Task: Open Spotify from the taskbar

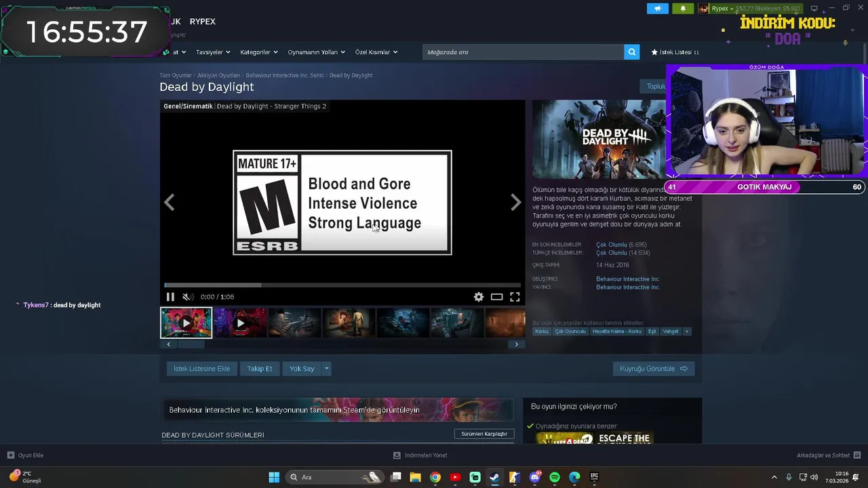Action: 555,477
